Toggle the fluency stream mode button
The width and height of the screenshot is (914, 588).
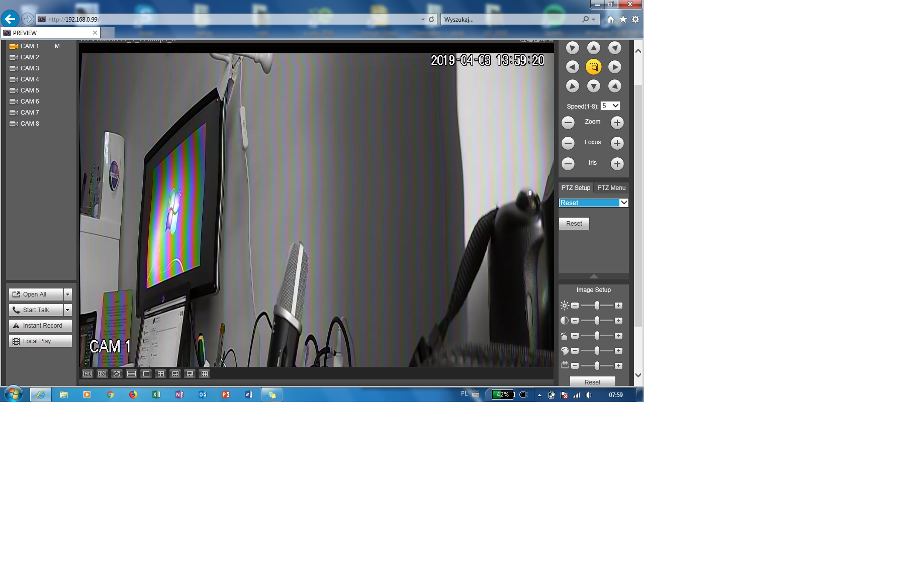[x=102, y=374]
